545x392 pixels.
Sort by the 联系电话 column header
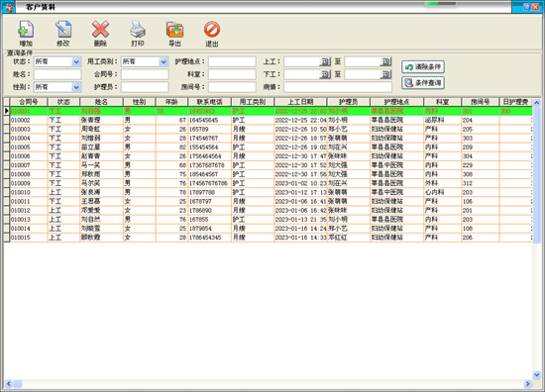pyautogui.click(x=210, y=102)
